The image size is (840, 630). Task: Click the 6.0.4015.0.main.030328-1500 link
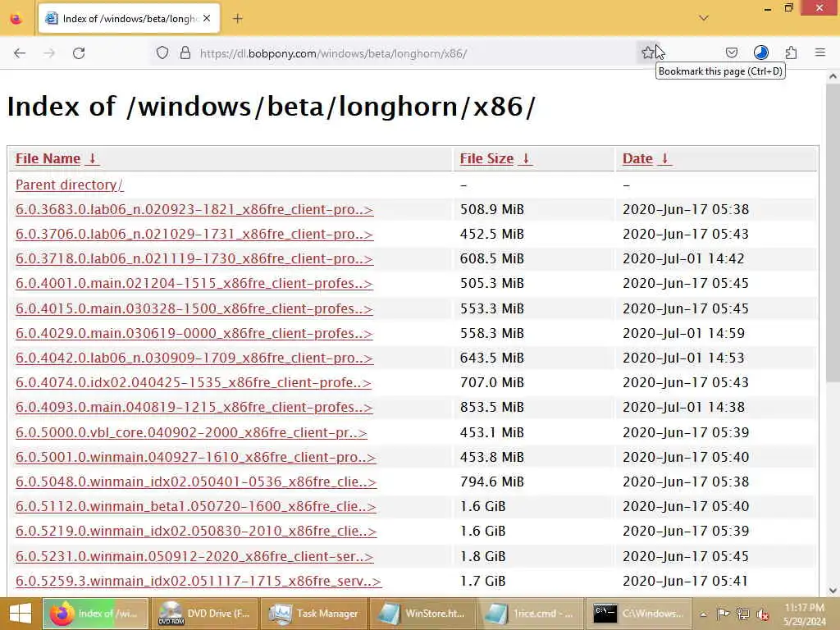coord(194,308)
